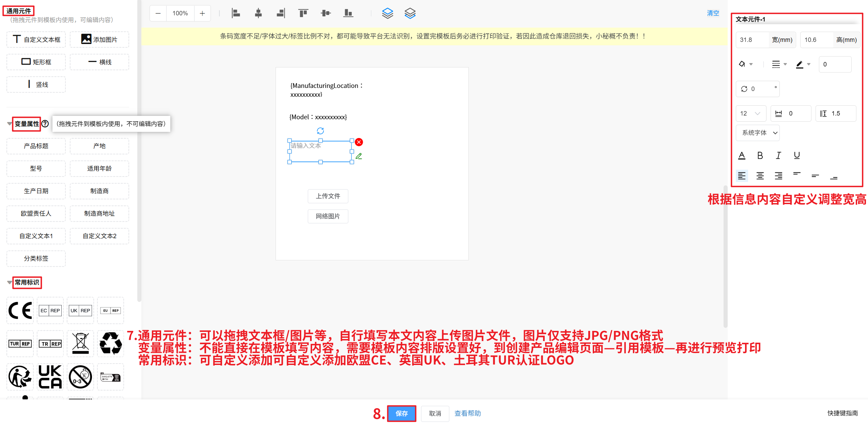The height and width of the screenshot is (428, 868).
Task: Click the align bottom edges icon
Action: tap(348, 13)
